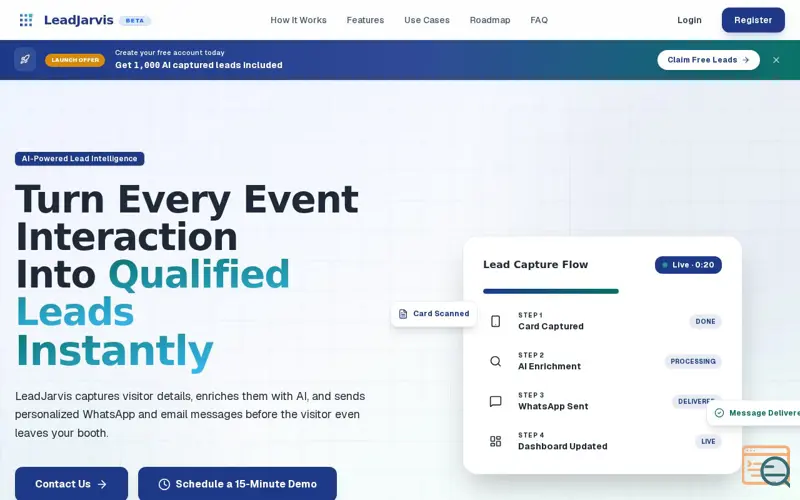
Task: Click the LAUNCH OFFER badge
Action: [x=75, y=60]
